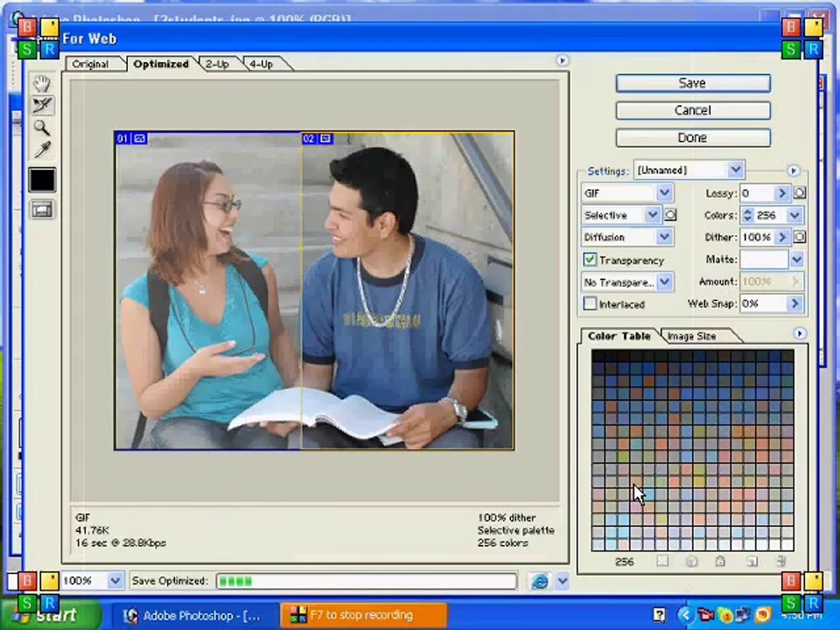Open the Matte dropdown arrow

pyautogui.click(x=796, y=259)
